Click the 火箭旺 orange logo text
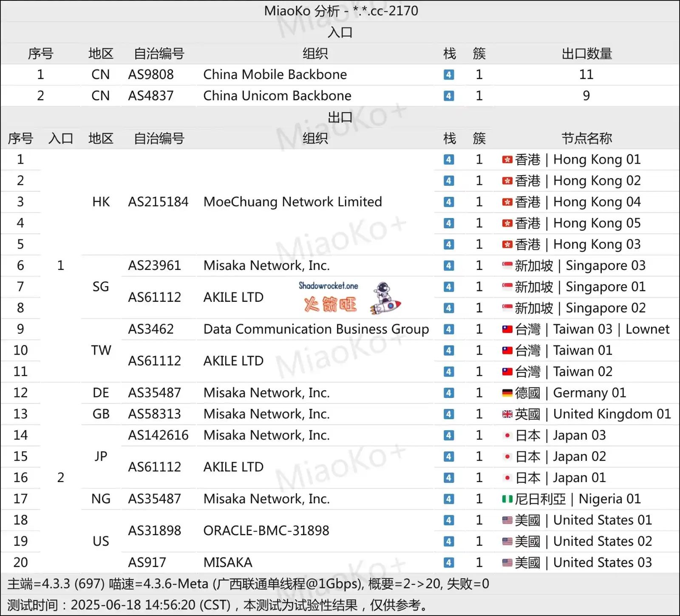Image resolution: width=680 pixels, height=616 pixels. (330, 304)
